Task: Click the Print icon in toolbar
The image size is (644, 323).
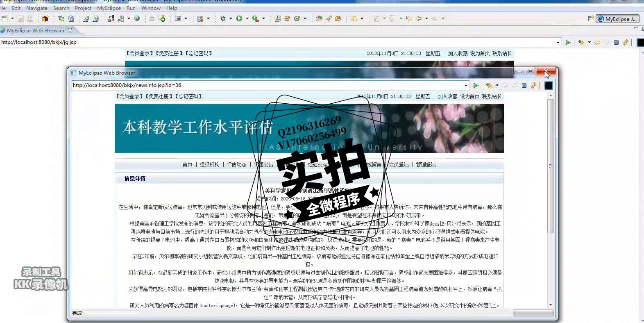Action: pyautogui.click(x=30, y=18)
